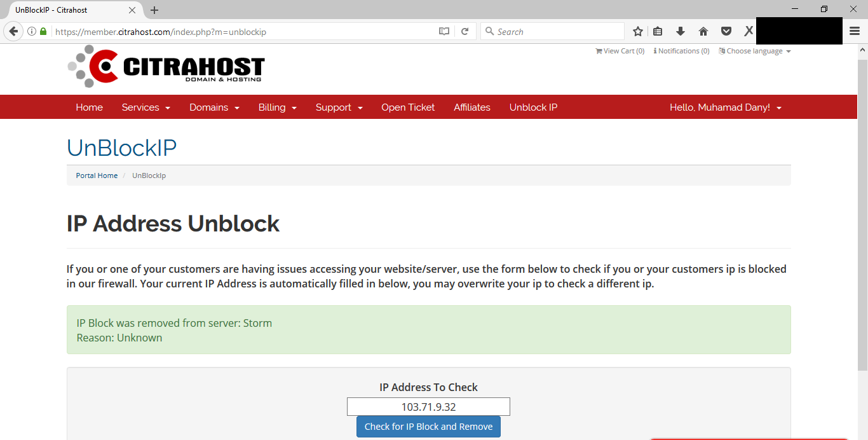The width and height of the screenshot is (868, 440).
Task: Click the browser back arrow button
Action: (13, 31)
